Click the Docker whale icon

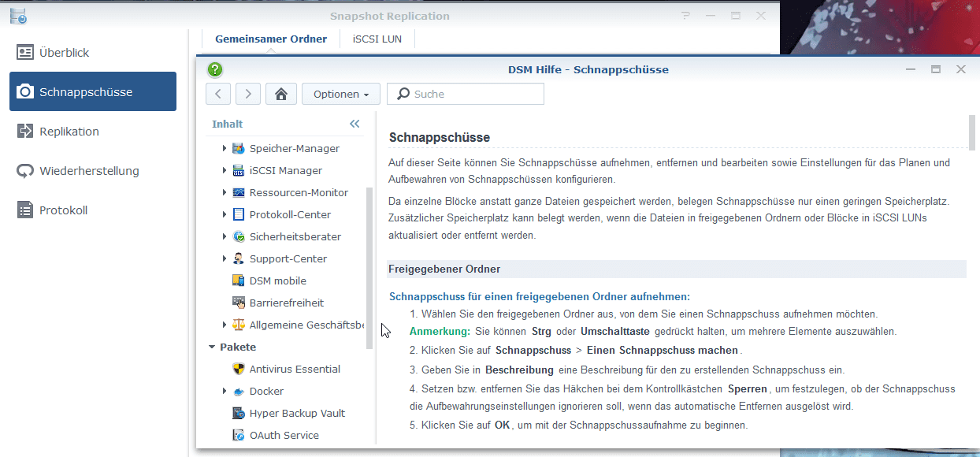(x=239, y=391)
